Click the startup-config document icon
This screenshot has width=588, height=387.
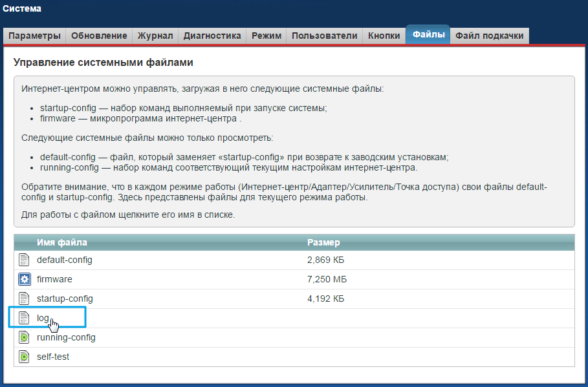tap(24, 298)
